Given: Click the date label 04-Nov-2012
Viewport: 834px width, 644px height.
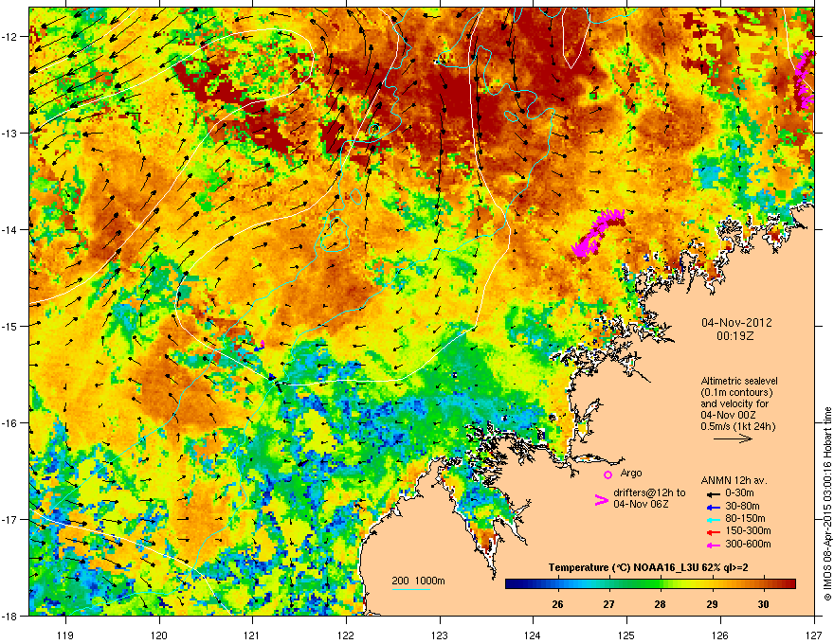Looking at the screenshot, I should click(736, 323).
